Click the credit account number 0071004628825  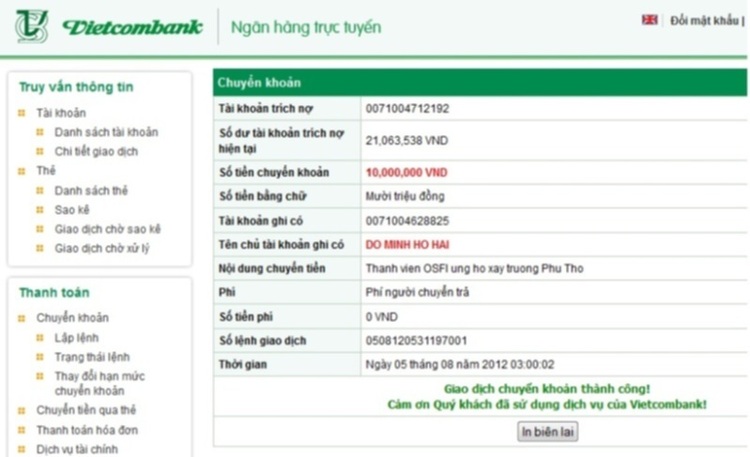click(x=408, y=221)
